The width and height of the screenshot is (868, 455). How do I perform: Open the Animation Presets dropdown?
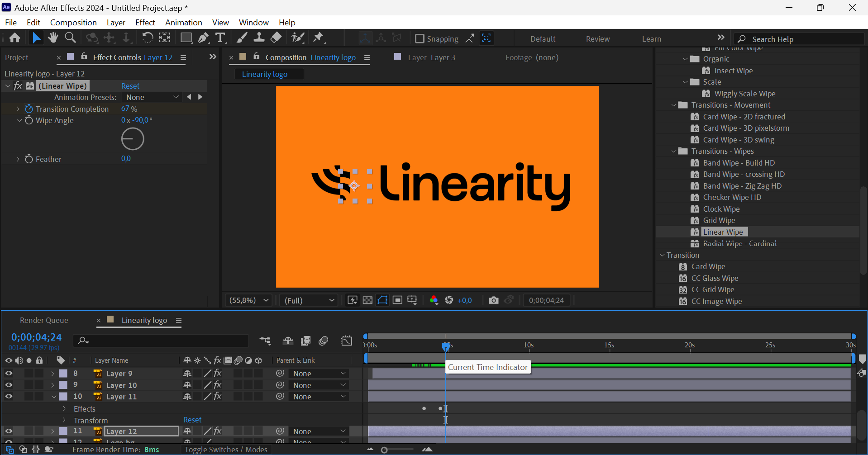pyautogui.click(x=152, y=97)
